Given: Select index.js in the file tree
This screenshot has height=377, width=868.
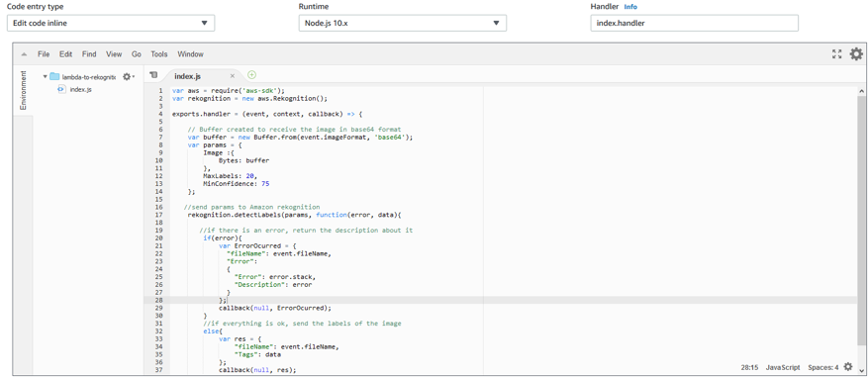Looking at the screenshot, I should click(81, 89).
